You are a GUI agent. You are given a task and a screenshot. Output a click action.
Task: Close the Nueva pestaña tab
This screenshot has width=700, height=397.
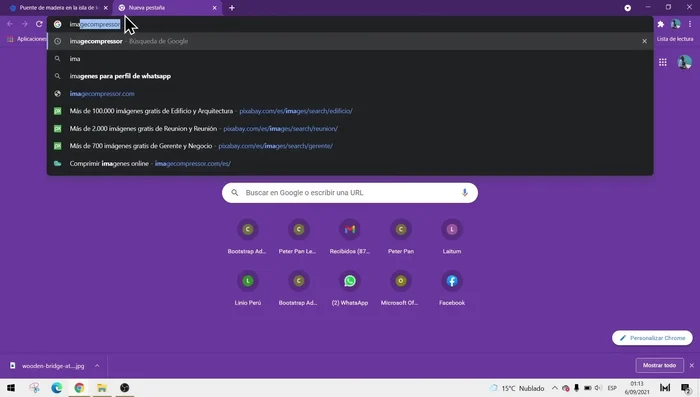[x=214, y=8]
